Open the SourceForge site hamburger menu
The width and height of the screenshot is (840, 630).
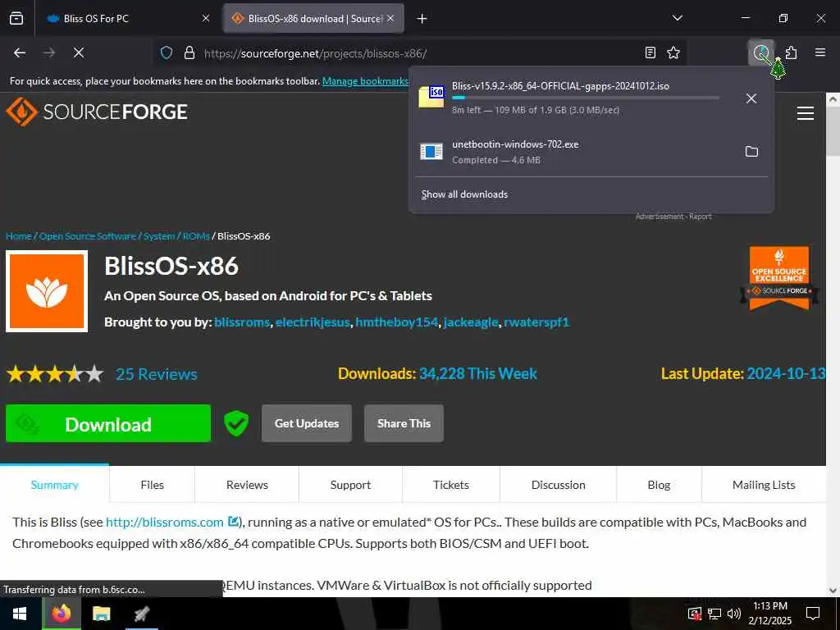tap(806, 113)
